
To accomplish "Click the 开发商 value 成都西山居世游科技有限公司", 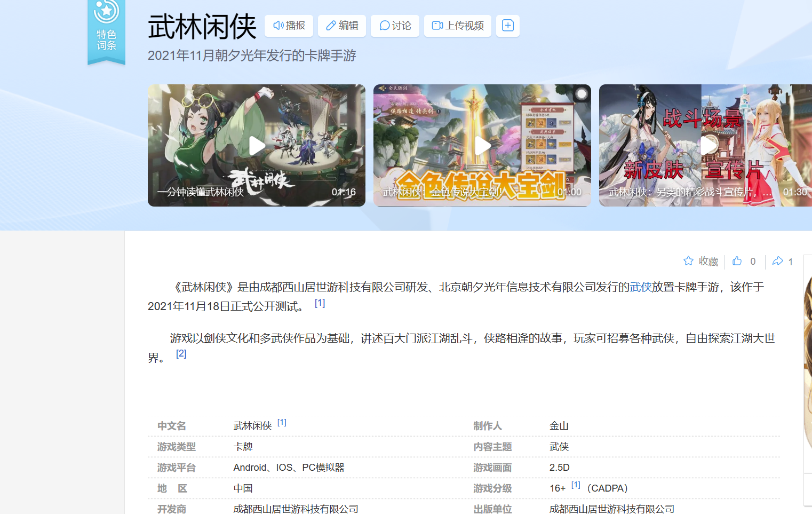I will click(x=296, y=509).
